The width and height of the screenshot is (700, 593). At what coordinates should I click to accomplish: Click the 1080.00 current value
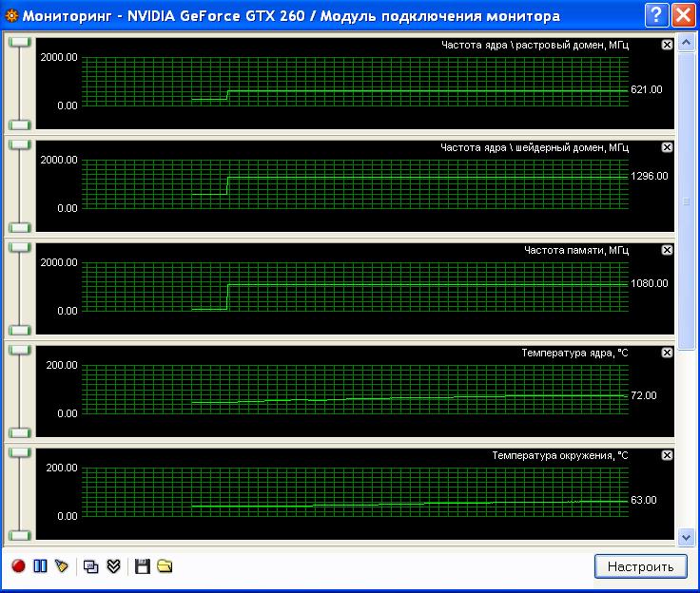tap(649, 283)
